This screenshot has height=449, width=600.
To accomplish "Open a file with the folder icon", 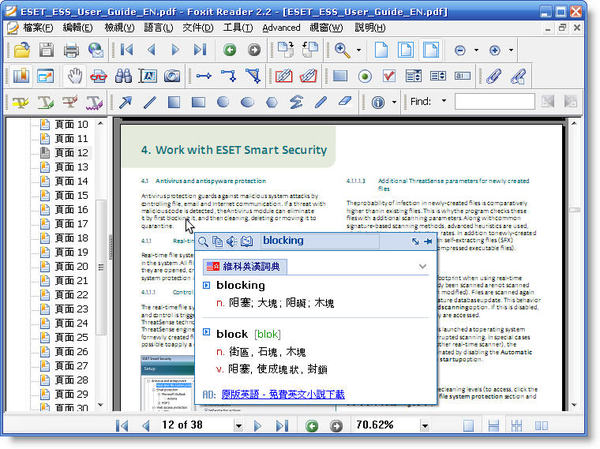I will tap(22, 50).
